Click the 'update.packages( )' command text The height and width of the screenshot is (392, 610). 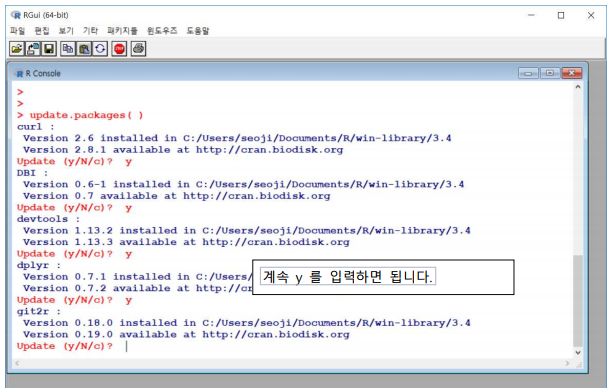[x=86, y=115]
